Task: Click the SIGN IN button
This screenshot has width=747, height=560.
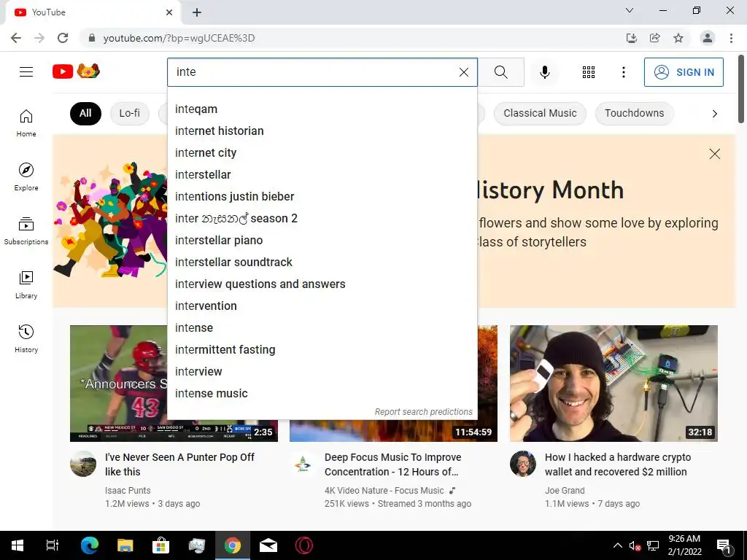Action: tap(684, 72)
